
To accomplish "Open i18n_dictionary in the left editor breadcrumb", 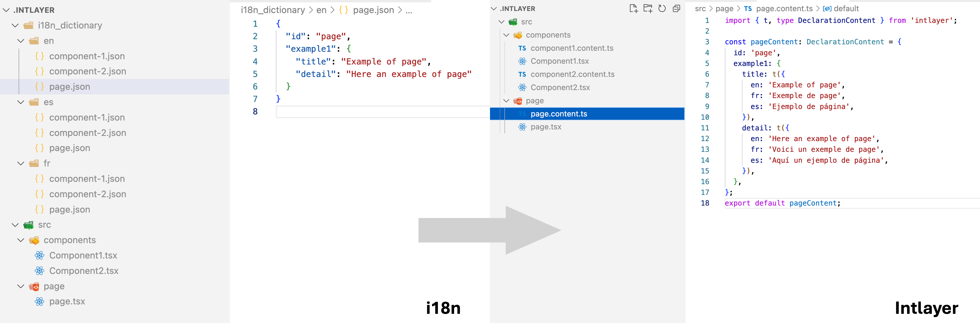I will pos(273,10).
